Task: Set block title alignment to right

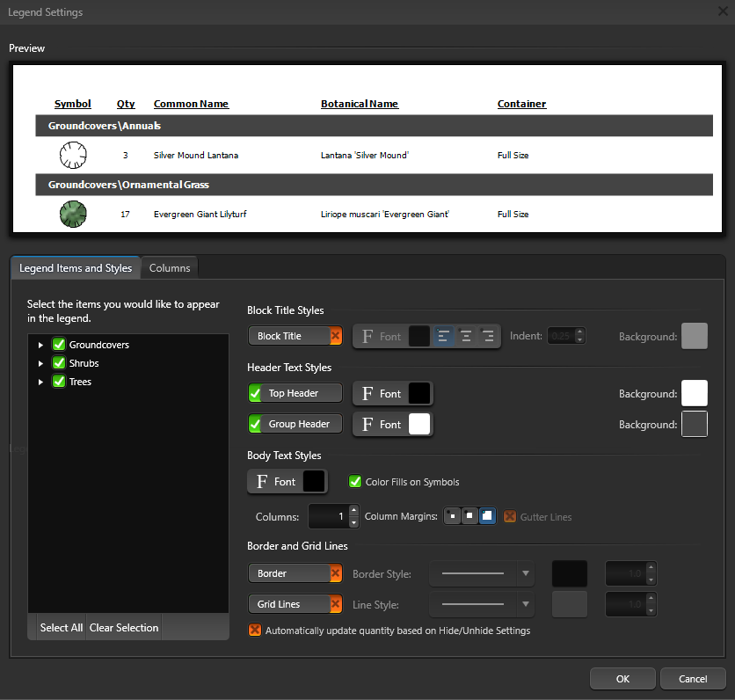Action: 488,336
